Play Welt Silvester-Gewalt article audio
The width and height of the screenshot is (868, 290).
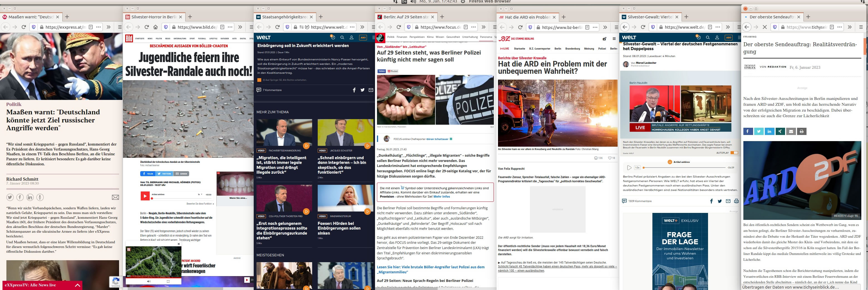(629, 168)
